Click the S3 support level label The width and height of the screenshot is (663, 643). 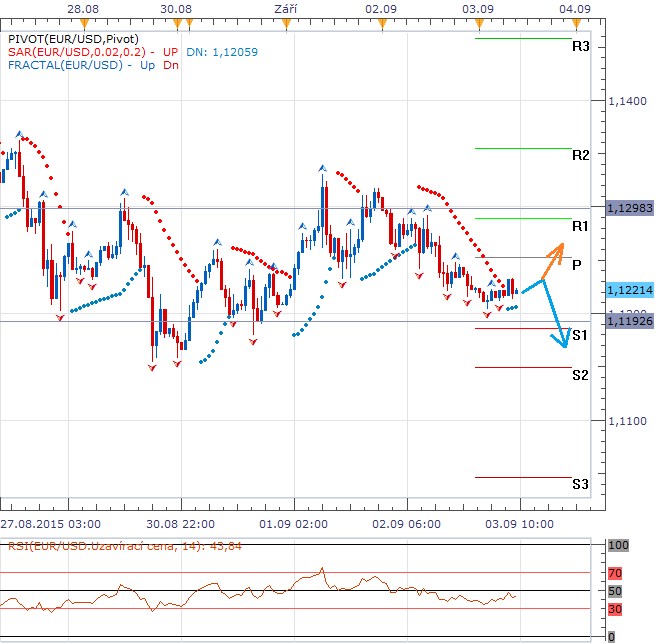point(580,485)
